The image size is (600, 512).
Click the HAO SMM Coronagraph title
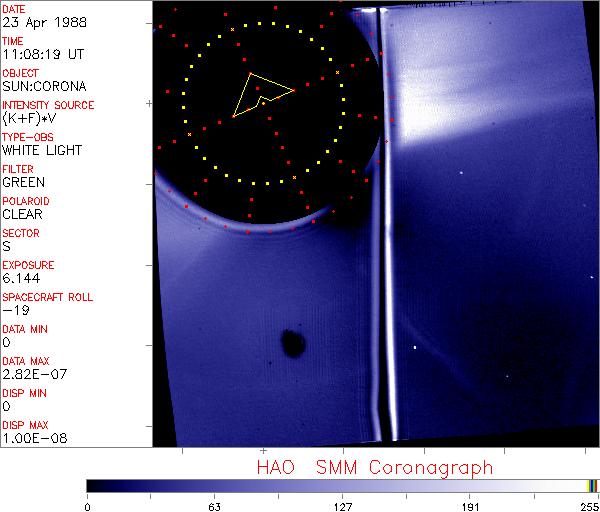point(374,467)
